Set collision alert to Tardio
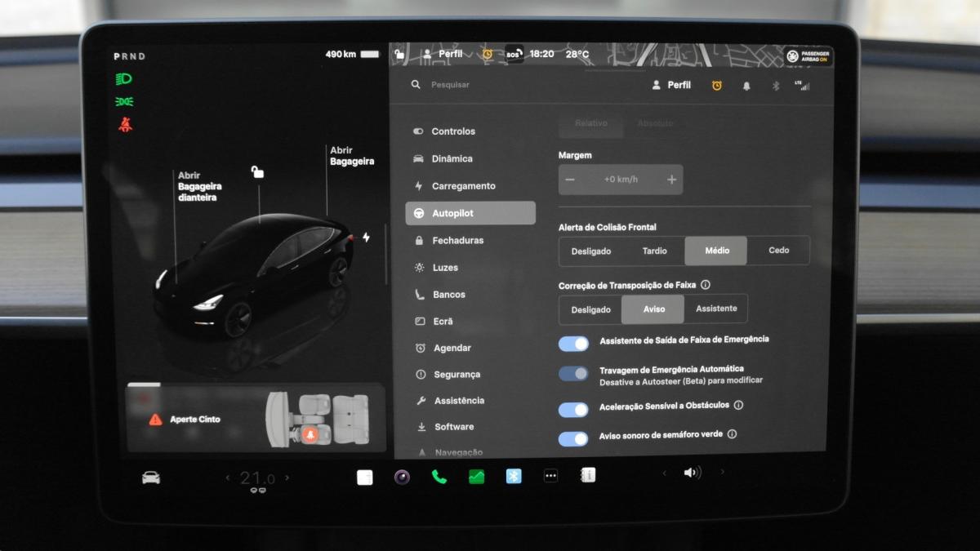The height and width of the screenshot is (551, 980). point(654,251)
